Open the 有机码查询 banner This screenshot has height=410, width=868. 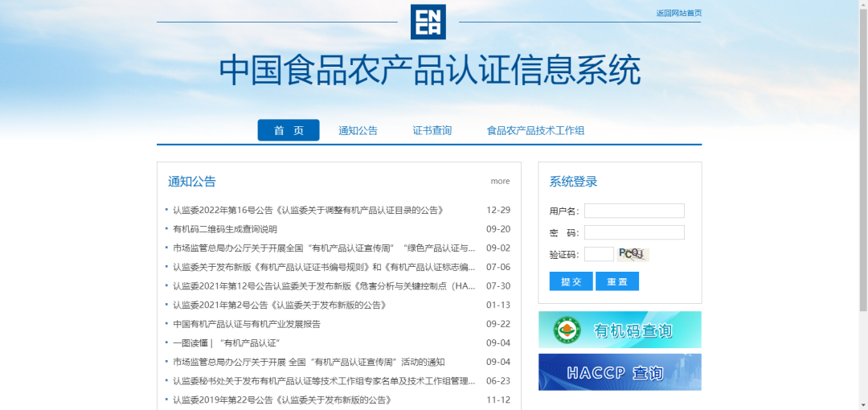pyautogui.click(x=620, y=330)
